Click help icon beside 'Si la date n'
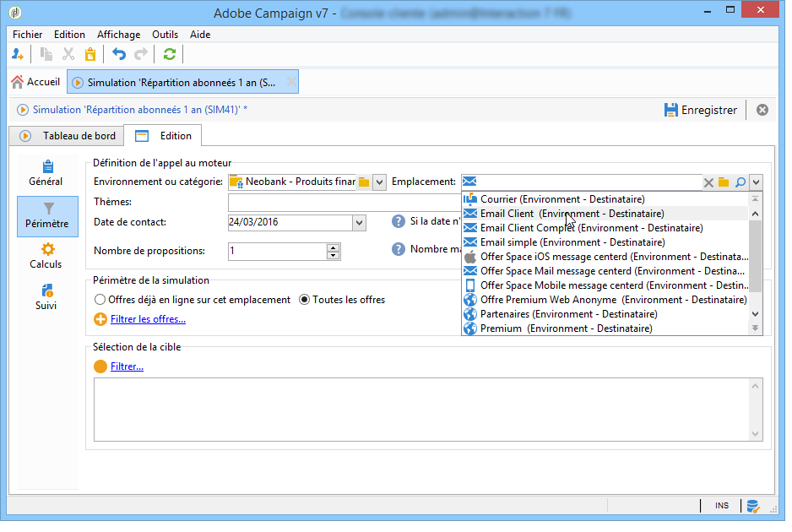 pos(399,221)
